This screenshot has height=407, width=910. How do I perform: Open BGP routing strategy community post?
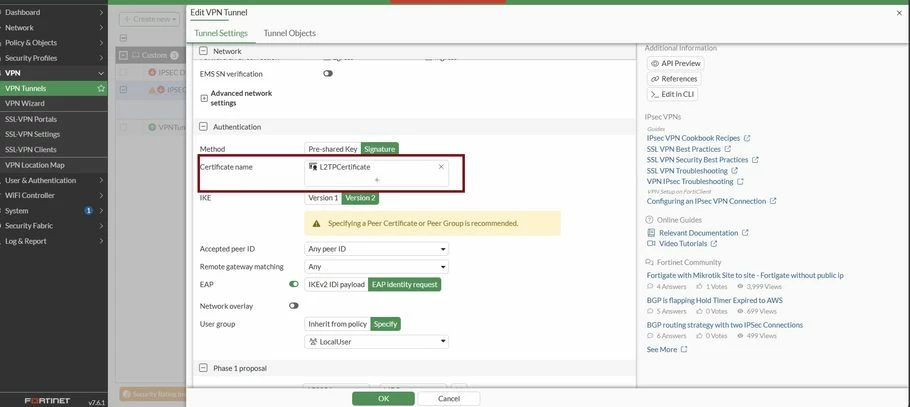click(x=725, y=325)
